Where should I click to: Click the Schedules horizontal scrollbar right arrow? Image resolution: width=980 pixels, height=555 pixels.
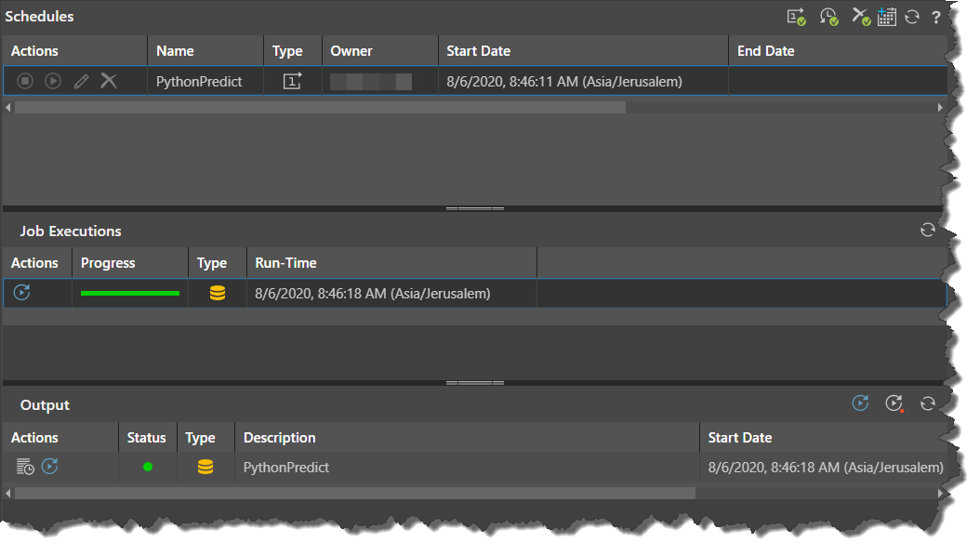point(940,108)
